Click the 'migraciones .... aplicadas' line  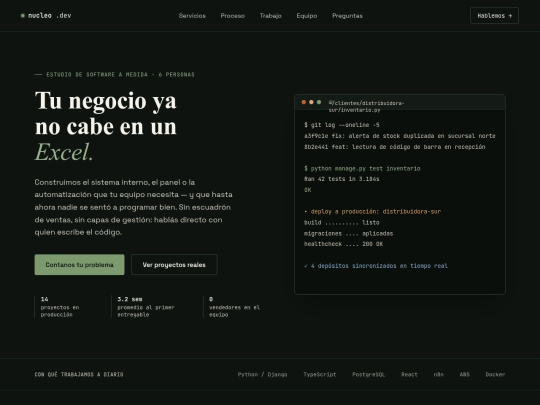coord(349,233)
